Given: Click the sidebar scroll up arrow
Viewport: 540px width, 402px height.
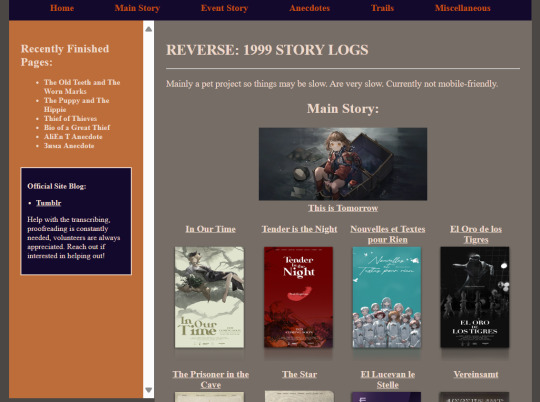Looking at the screenshot, I should (148, 29).
